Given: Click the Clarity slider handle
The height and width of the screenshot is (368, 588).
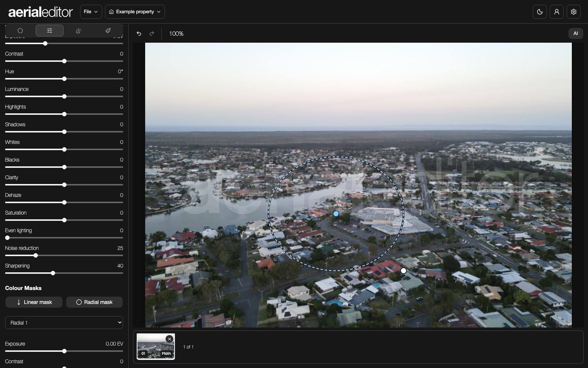Looking at the screenshot, I should (x=64, y=185).
